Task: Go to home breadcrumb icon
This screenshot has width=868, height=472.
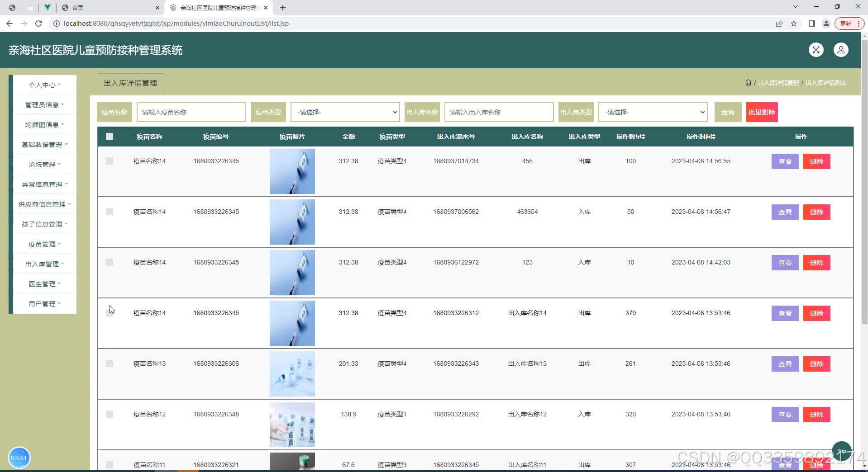Action: coord(748,83)
